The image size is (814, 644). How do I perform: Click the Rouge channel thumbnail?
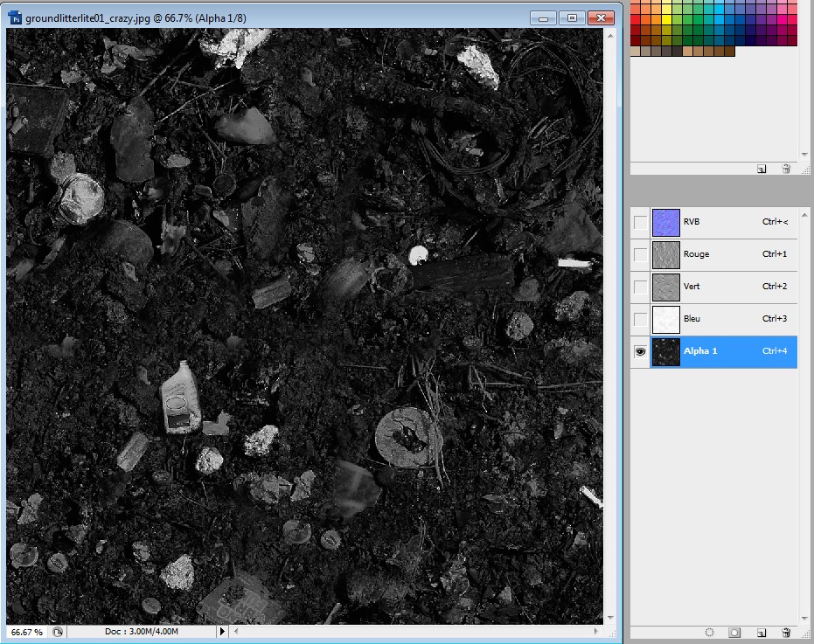pos(665,255)
